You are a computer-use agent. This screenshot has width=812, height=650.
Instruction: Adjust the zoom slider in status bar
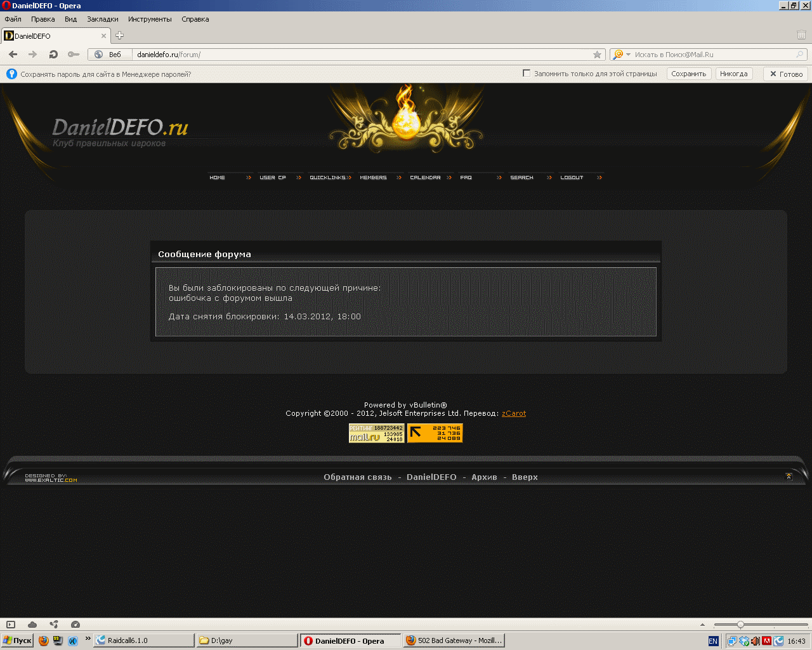tap(740, 625)
